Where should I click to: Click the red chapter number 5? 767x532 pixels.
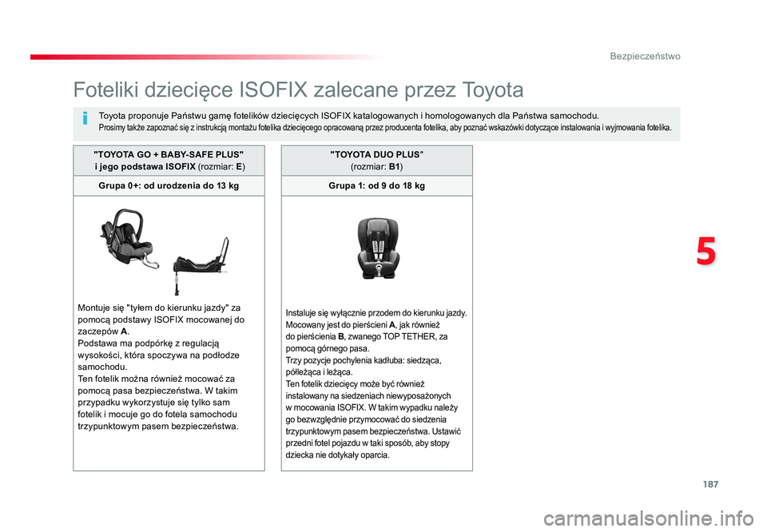705,252
